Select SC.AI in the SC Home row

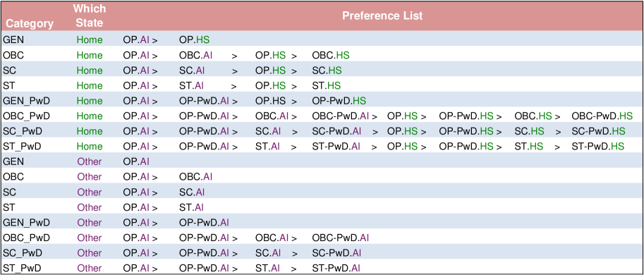(x=192, y=71)
